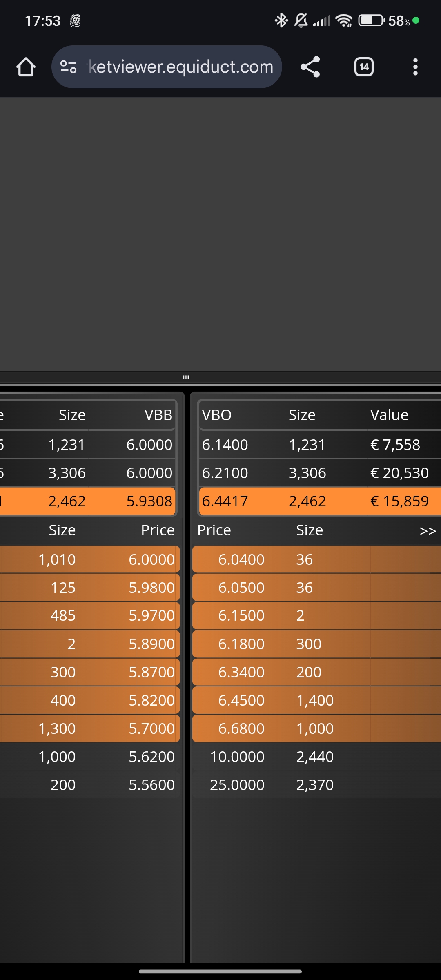Select the 25.0000 ask price row
This screenshot has height=980, width=441.
[x=316, y=785]
